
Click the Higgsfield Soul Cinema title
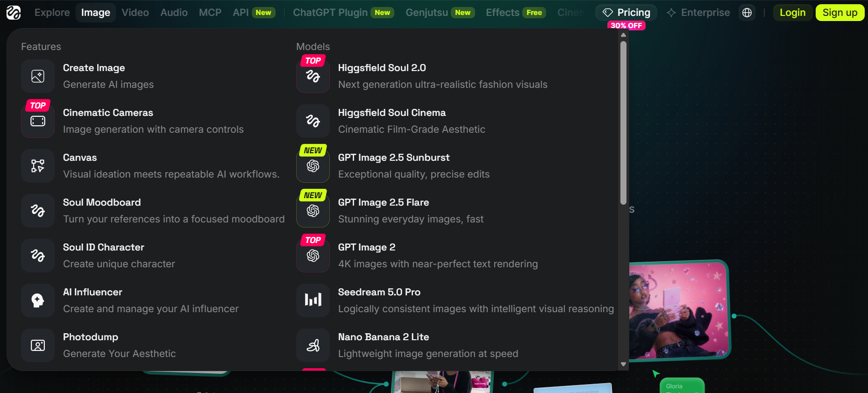coord(392,113)
